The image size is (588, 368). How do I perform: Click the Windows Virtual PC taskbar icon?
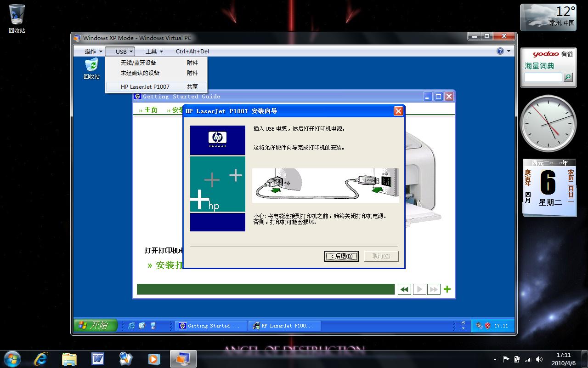[183, 359]
